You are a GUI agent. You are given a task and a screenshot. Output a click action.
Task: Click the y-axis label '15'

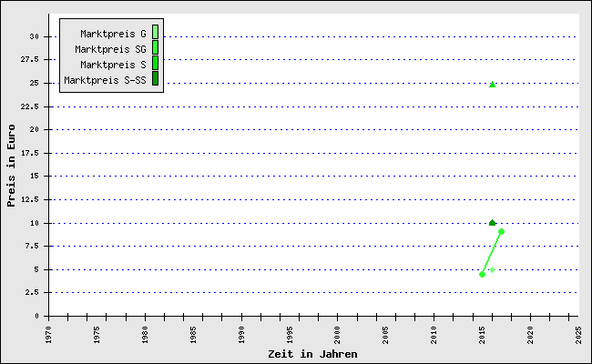tap(35, 176)
